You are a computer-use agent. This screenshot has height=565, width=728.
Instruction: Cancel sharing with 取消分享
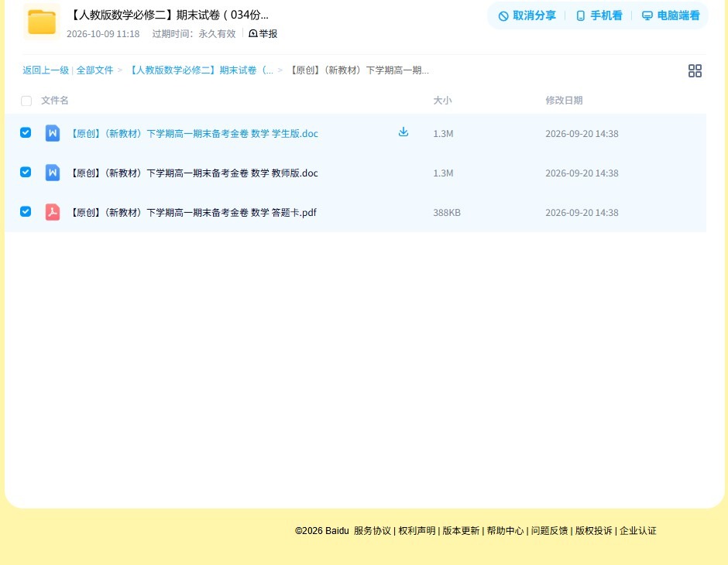coord(527,15)
